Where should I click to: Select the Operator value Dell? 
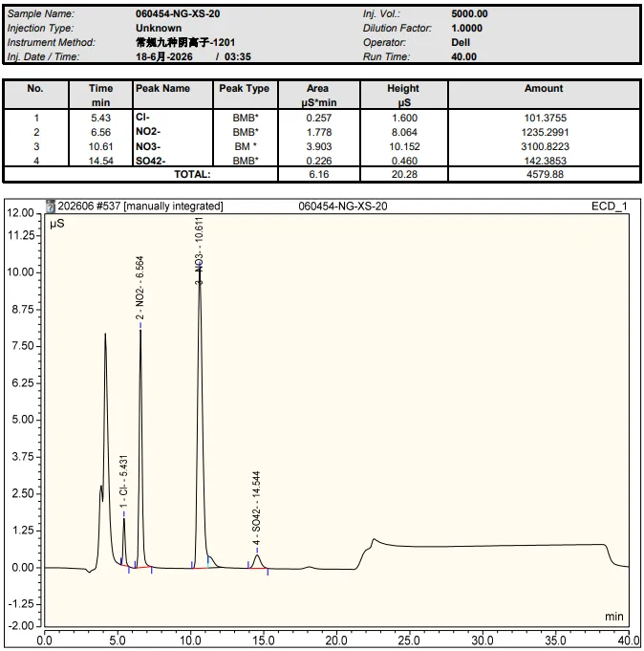pyautogui.click(x=461, y=42)
